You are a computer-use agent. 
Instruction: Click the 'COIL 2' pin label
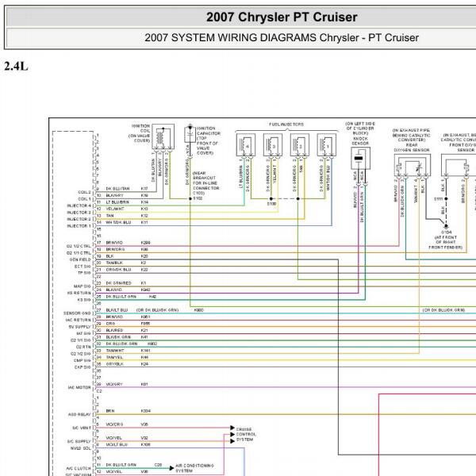(x=84, y=192)
